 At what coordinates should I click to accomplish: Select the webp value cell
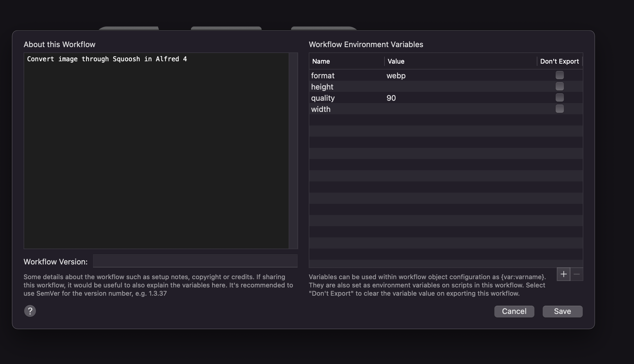396,76
